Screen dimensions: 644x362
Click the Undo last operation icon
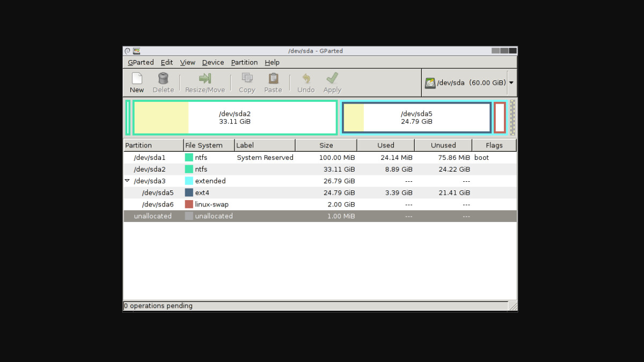[x=306, y=78]
